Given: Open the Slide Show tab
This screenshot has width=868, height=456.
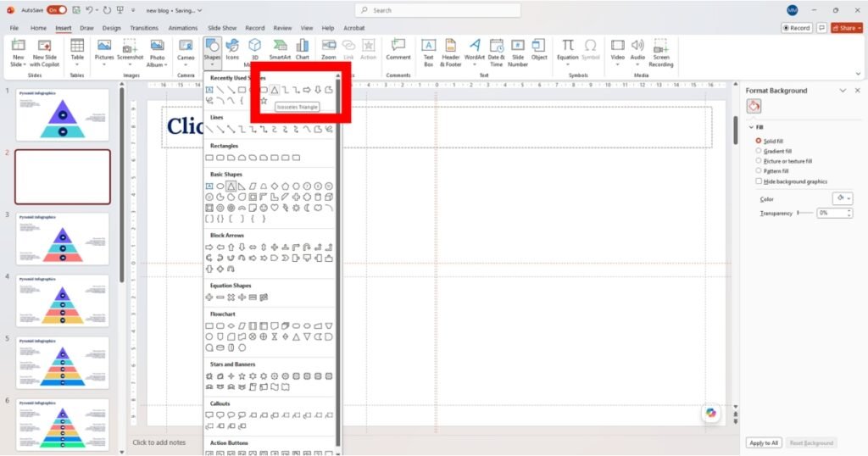Looking at the screenshot, I should click(x=222, y=28).
